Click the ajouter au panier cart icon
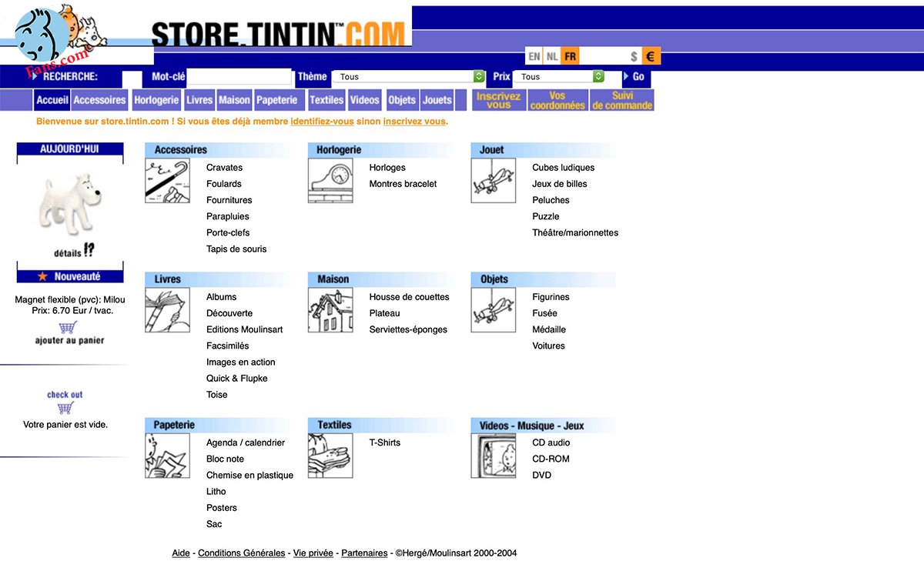Image resolution: width=924 pixels, height=571 pixels. pos(69,327)
